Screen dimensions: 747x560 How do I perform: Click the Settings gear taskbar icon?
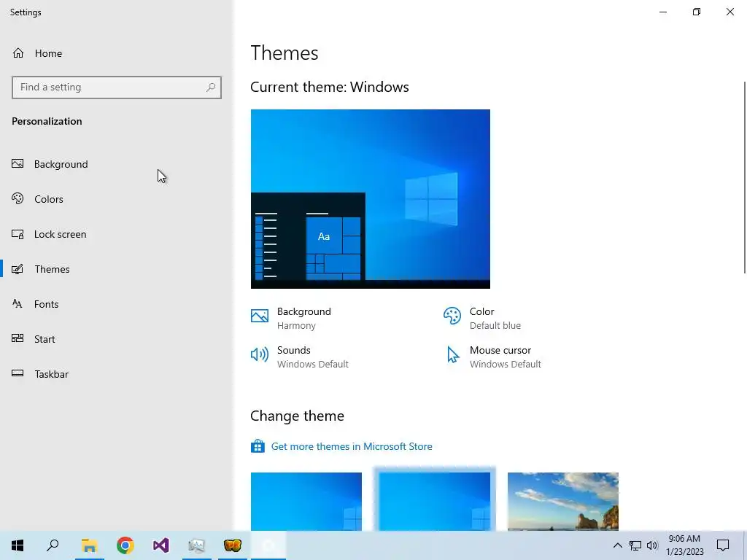pyautogui.click(x=268, y=545)
